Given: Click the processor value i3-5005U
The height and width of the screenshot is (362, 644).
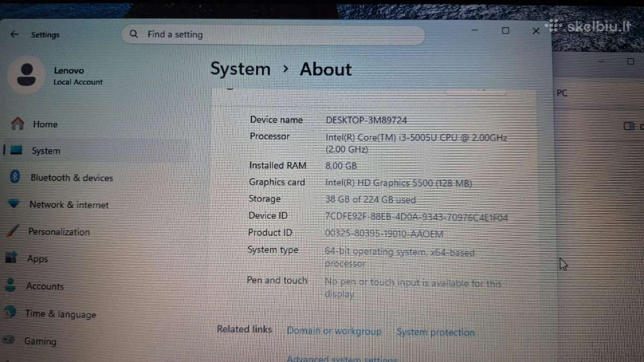Looking at the screenshot, I should point(416,143).
